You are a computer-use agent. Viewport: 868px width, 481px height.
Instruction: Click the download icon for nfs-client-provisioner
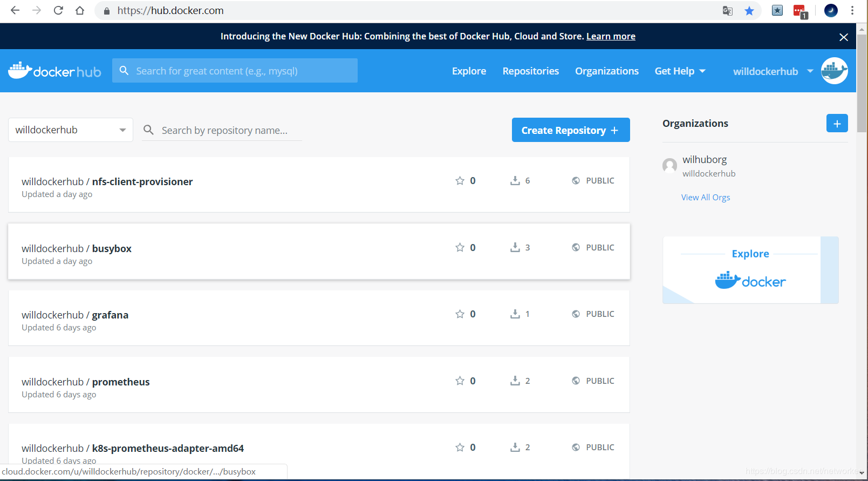[x=515, y=181]
